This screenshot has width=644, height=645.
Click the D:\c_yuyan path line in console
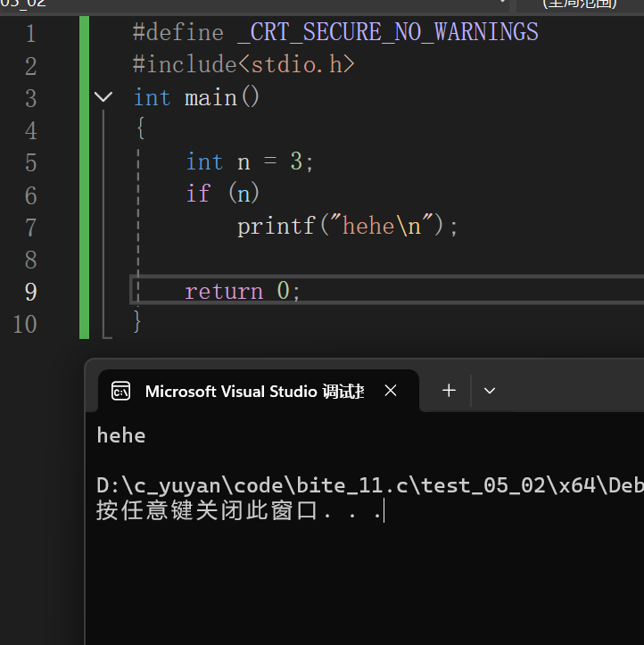coord(370,485)
